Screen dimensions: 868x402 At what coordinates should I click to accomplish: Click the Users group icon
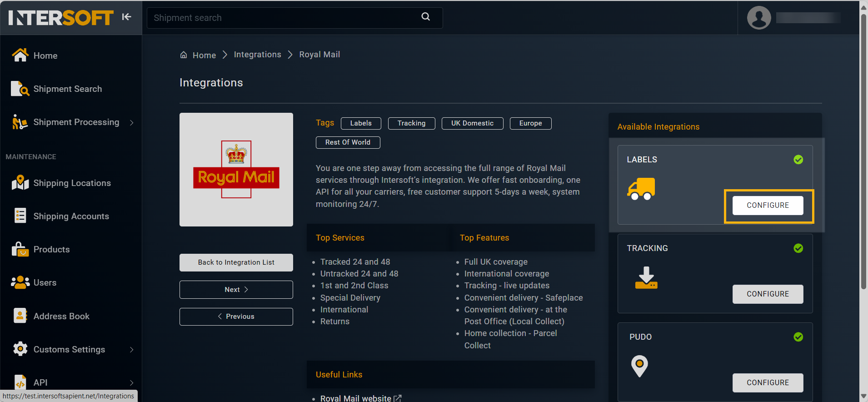tap(20, 282)
